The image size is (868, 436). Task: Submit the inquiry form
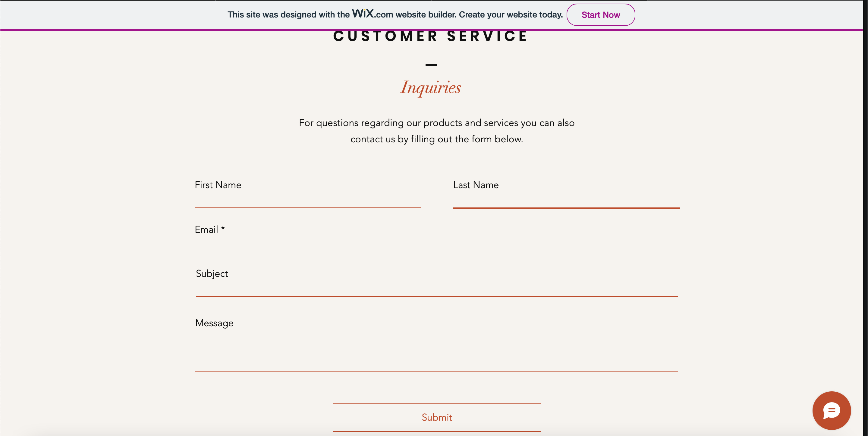click(437, 417)
